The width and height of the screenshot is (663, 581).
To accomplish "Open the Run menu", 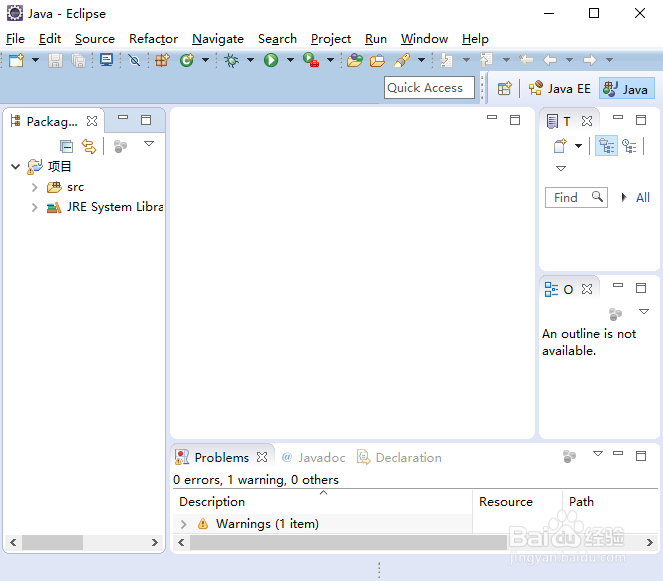I will point(376,39).
